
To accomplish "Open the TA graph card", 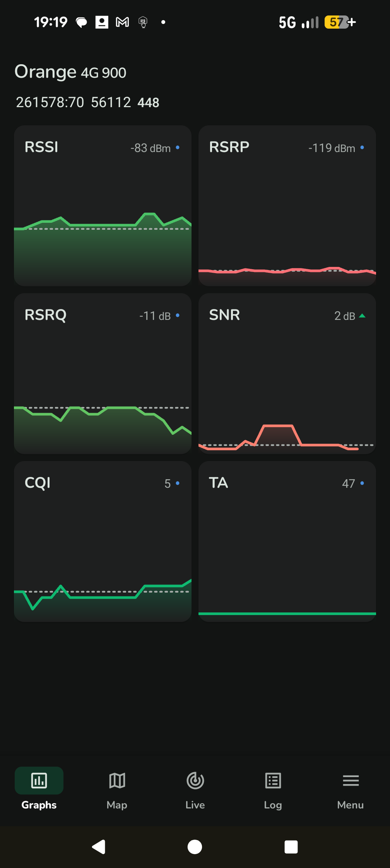I will [x=287, y=542].
